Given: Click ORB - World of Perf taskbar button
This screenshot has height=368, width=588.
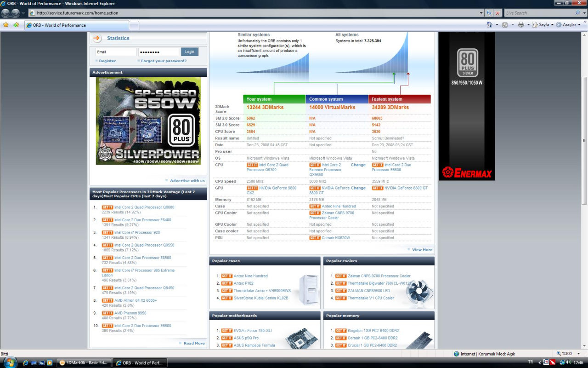Looking at the screenshot, I should pyautogui.click(x=140, y=362).
